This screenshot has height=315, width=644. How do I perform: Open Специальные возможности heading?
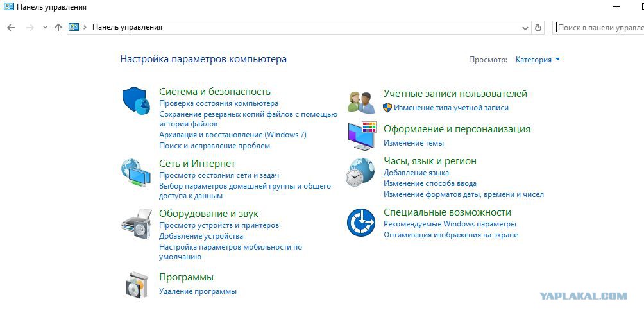point(447,212)
